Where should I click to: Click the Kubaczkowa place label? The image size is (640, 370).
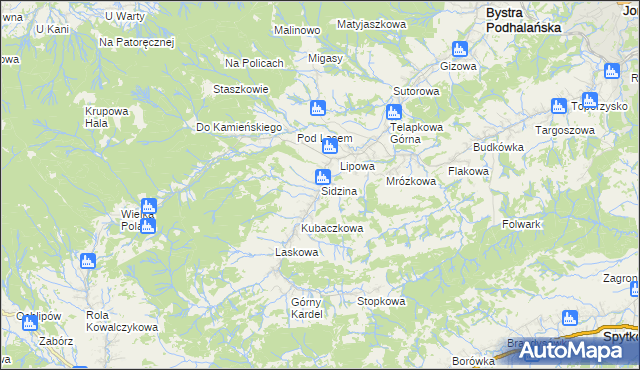click(x=332, y=228)
